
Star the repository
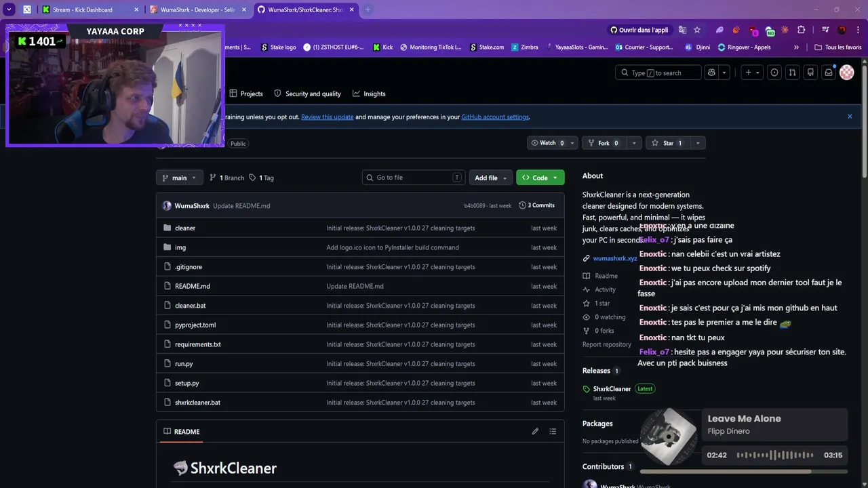[x=667, y=143]
